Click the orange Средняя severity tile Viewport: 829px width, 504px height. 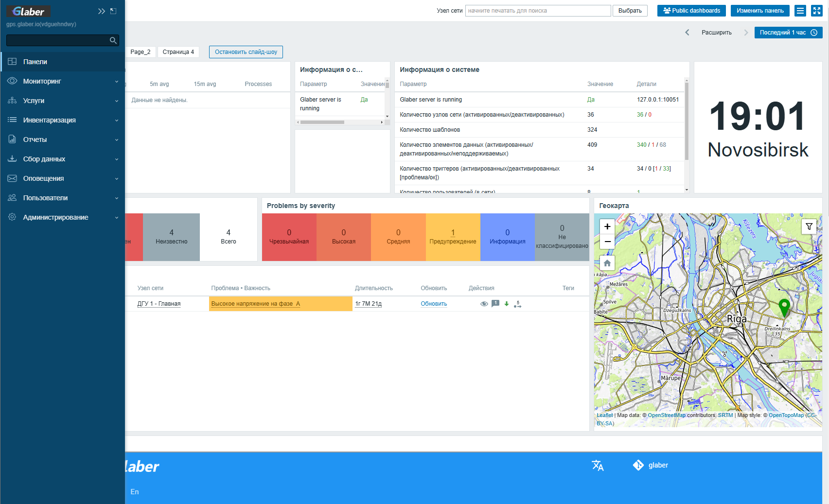click(398, 237)
